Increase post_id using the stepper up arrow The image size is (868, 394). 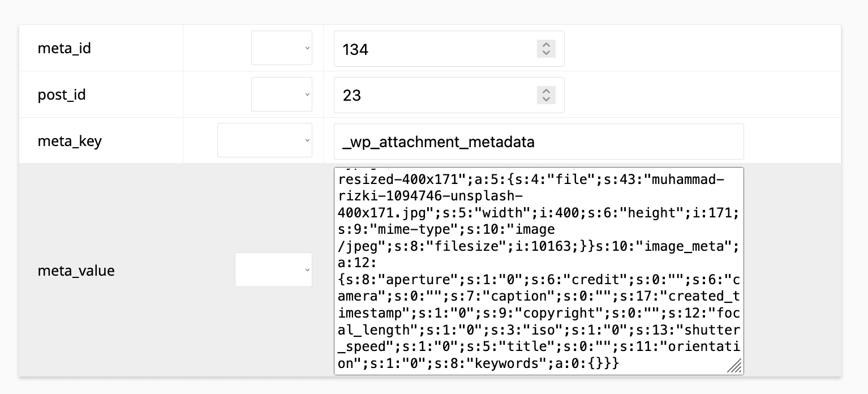click(546, 91)
